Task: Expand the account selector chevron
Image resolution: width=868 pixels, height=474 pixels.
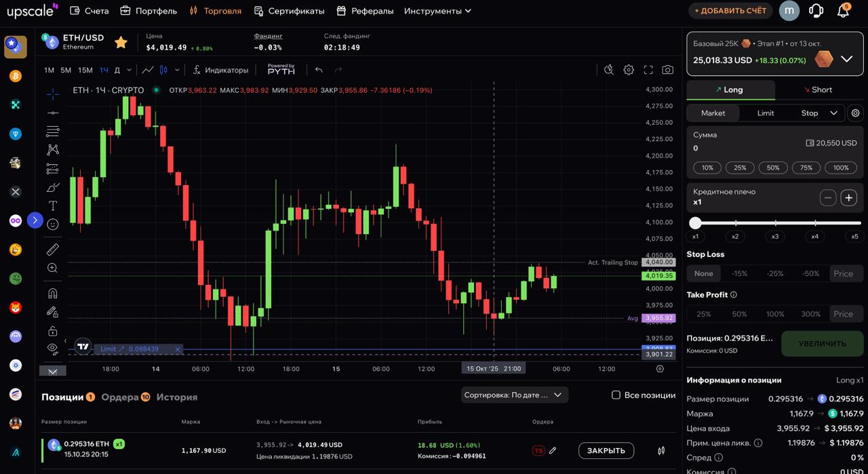Action: [846, 59]
